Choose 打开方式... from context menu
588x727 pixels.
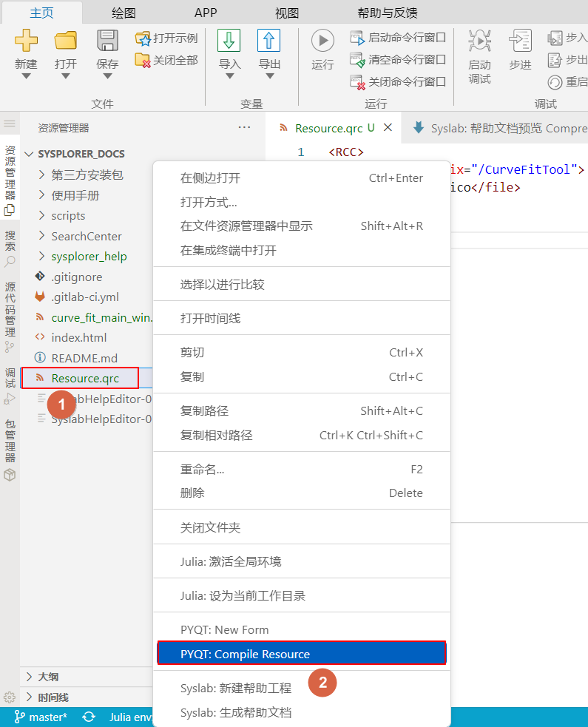click(302, 202)
